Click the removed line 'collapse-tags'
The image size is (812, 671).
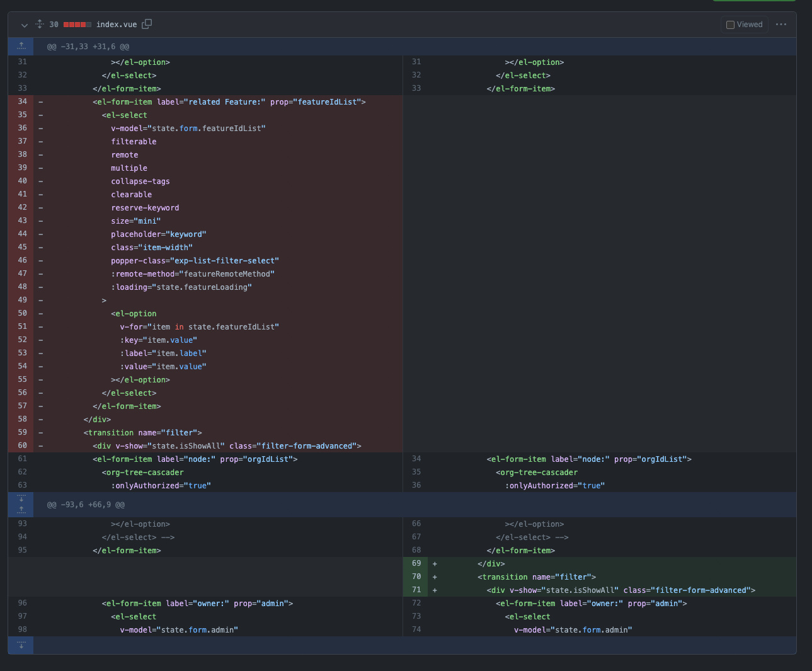tap(140, 181)
